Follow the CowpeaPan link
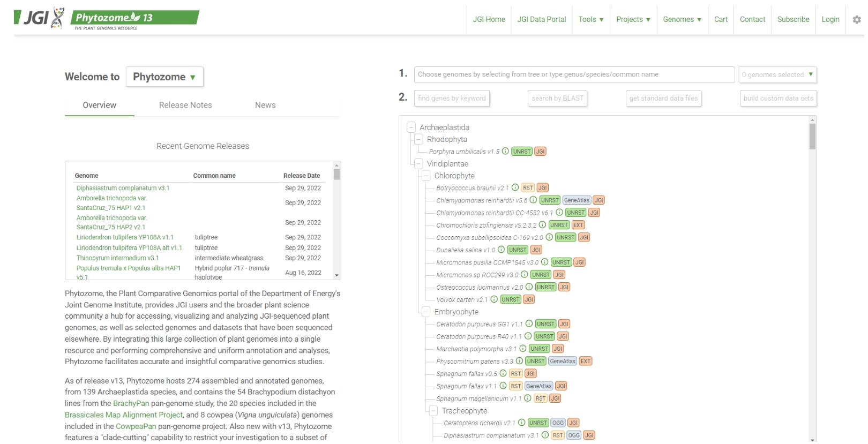Viewport: 868px width, 444px height. pyautogui.click(x=136, y=426)
